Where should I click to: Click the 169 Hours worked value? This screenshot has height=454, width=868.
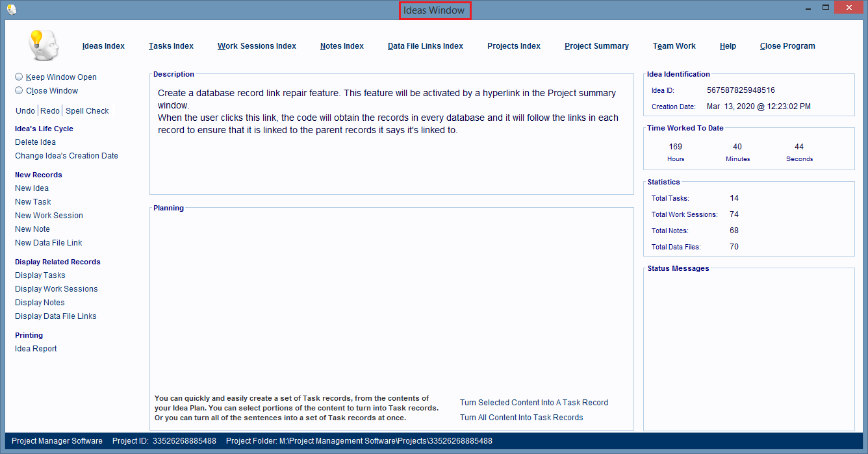coord(676,147)
